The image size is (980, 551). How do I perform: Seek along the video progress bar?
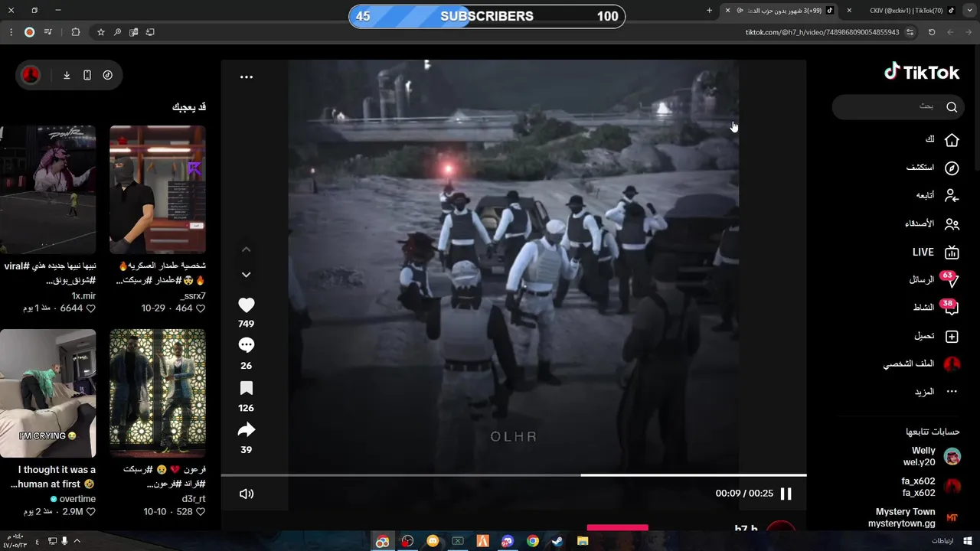coord(514,475)
